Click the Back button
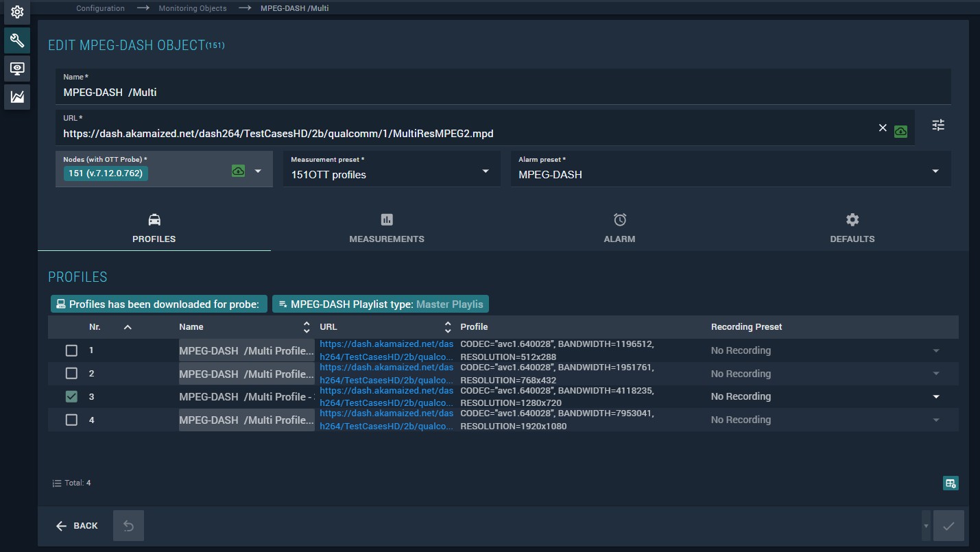The height and width of the screenshot is (552, 980). 77,526
